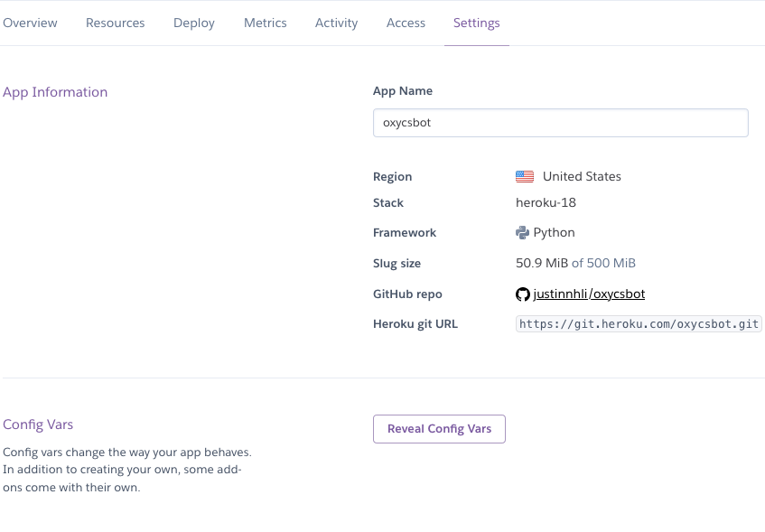Viewport: 765px width, 532px height.
Task: Open the Overview tab
Action: click(30, 23)
